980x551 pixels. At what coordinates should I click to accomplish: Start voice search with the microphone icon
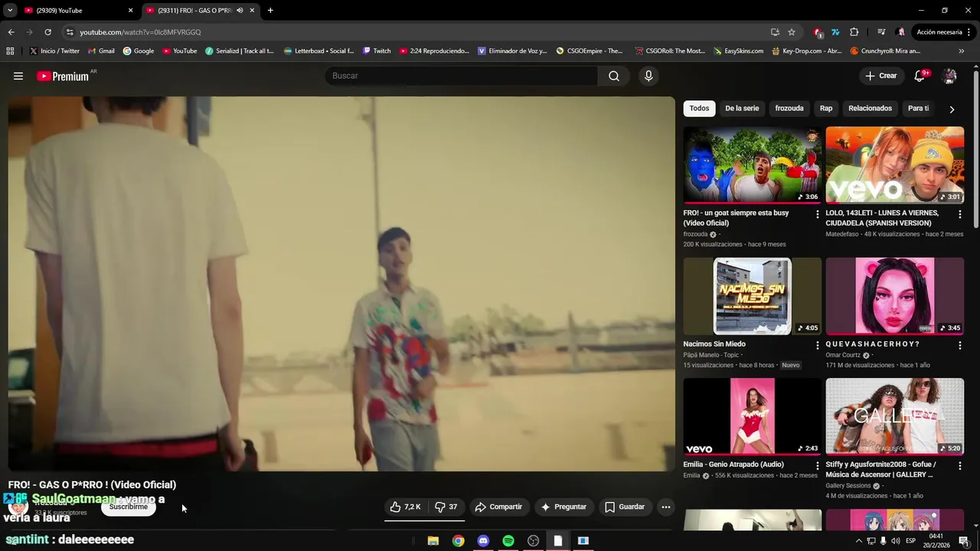648,76
